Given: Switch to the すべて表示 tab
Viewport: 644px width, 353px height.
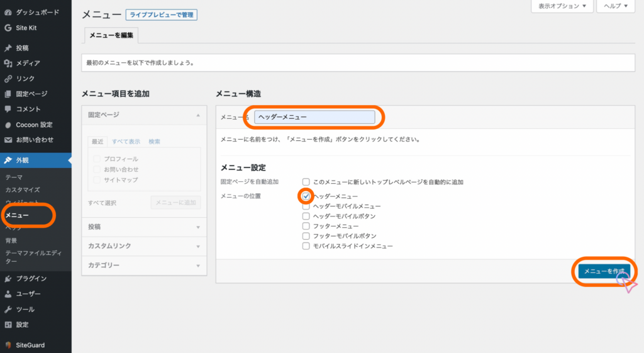Looking at the screenshot, I should click(126, 142).
